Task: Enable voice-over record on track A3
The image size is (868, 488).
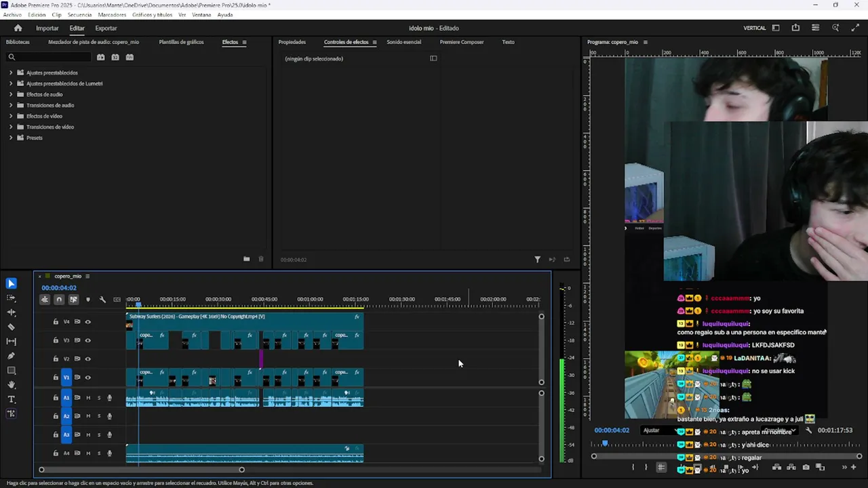Action: point(110,434)
